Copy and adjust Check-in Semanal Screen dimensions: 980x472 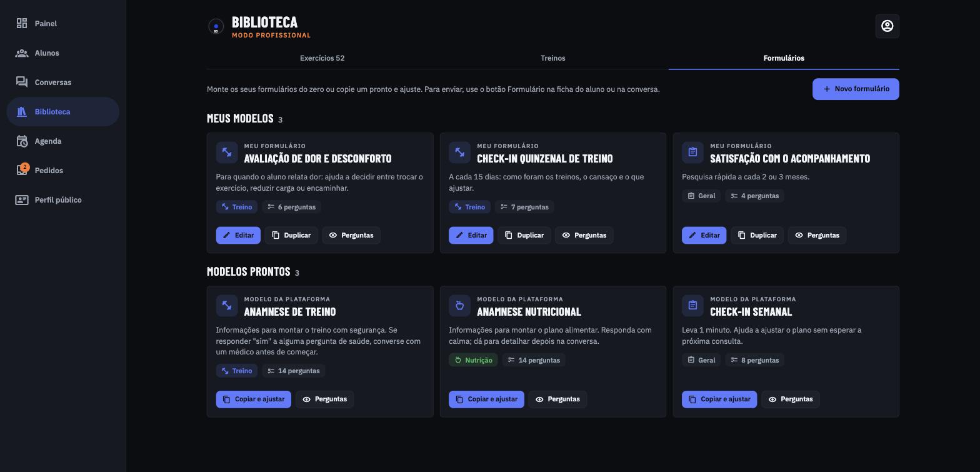click(719, 399)
